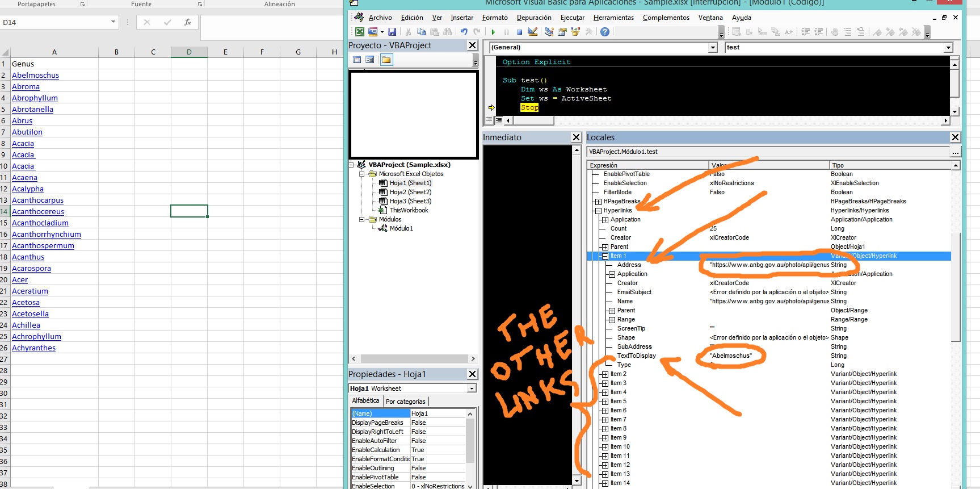Select Módulo1 in the project tree

coord(401,228)
